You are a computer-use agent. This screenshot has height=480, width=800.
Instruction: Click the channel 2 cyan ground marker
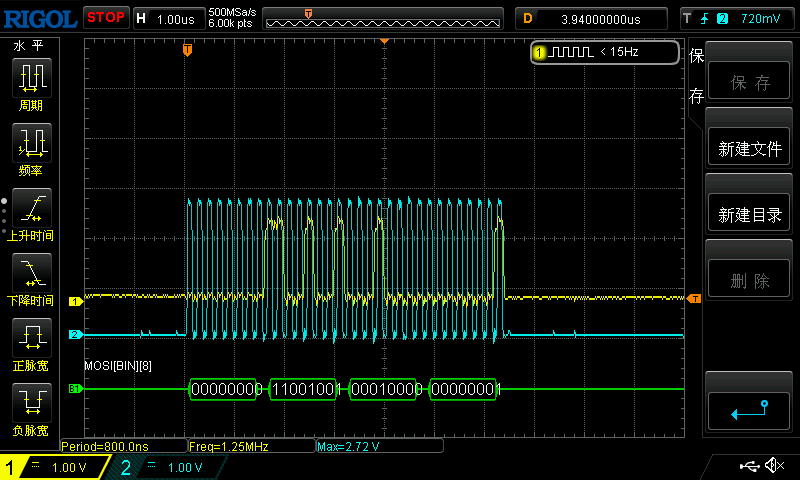[x=76, y=335]
